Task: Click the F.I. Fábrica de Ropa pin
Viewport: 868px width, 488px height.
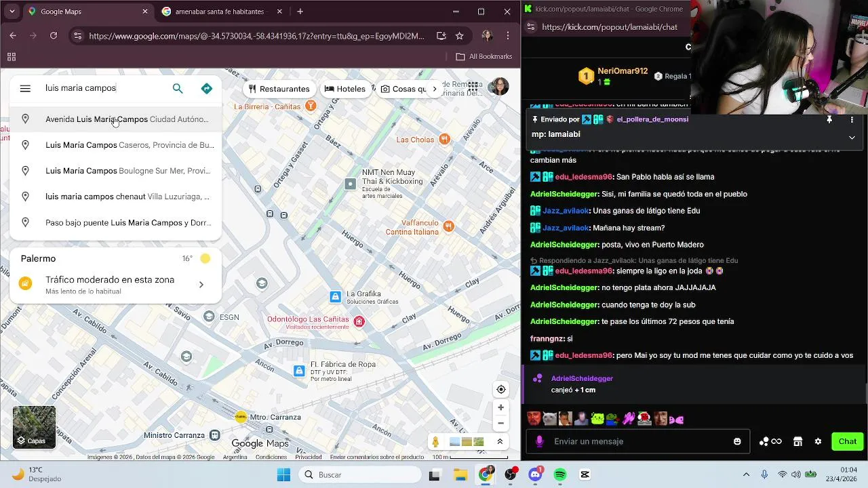Action: (x=299, y=371)
